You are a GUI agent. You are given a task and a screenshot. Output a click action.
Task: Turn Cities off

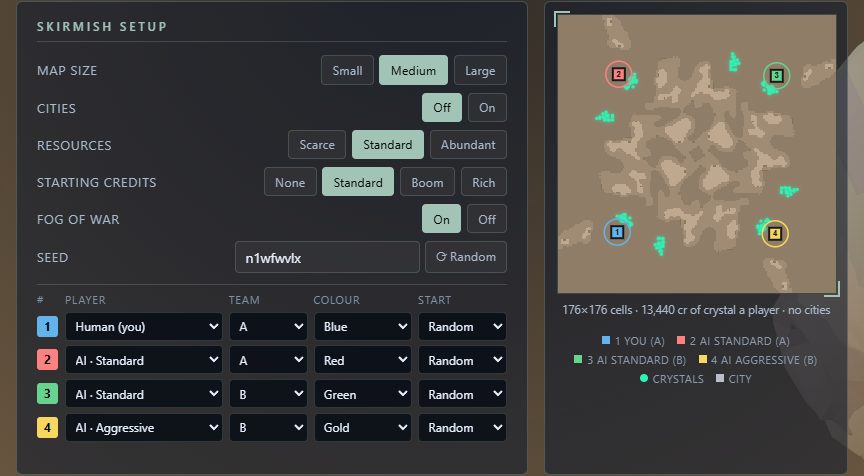click(x=442, y=107)
